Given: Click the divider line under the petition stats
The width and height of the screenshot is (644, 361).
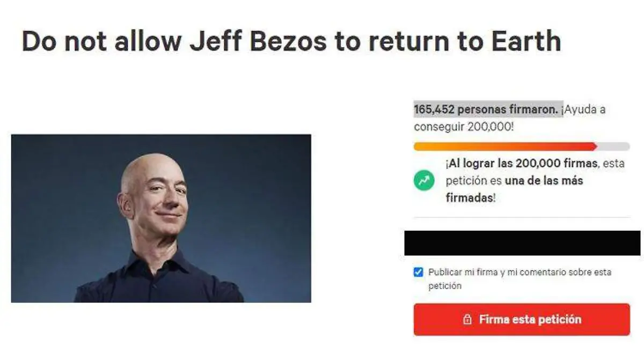Looking at the screenshot, I should 522,217.
